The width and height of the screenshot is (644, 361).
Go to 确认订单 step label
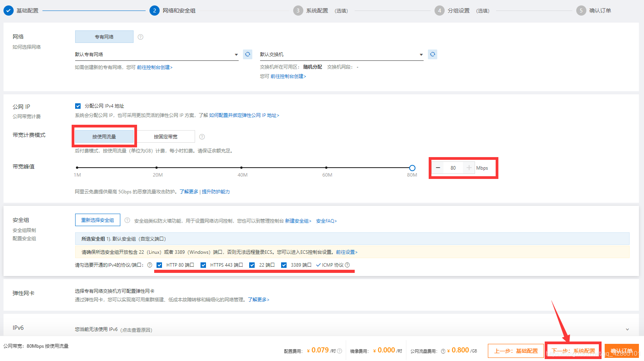[x=600, y=11]
